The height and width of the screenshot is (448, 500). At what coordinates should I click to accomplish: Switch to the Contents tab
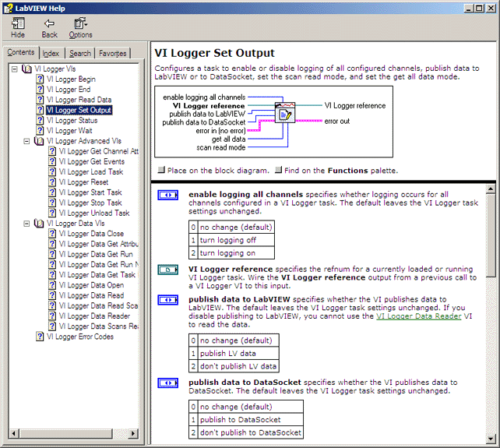click(x=21, y=52)
